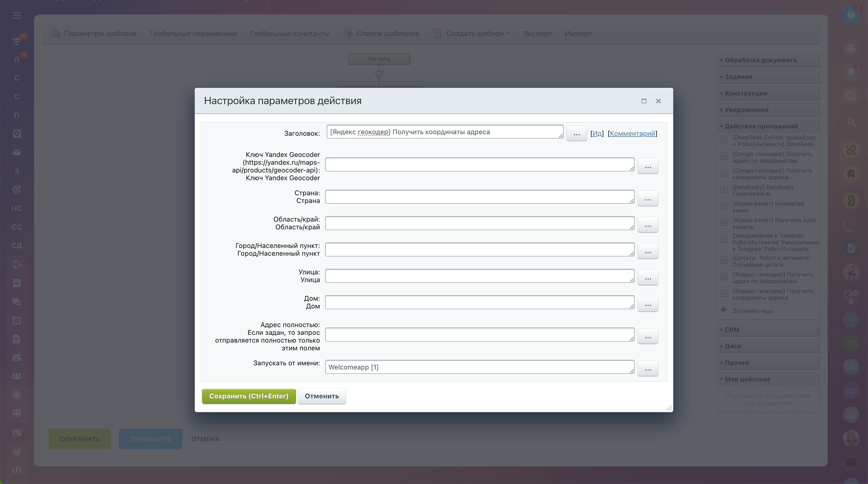Click the hamburger menu icon in the sidebar

point(17,16)
